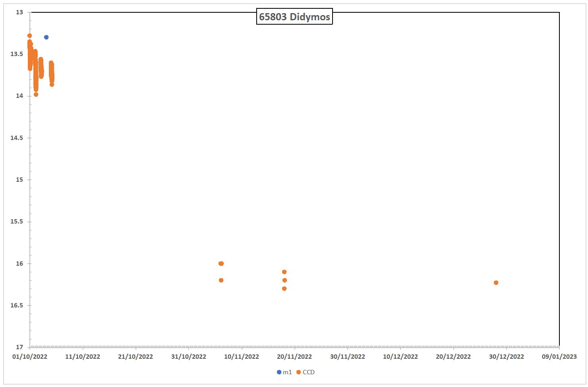The width and height of the screenshot is (588, 387).
Task: Select the y-axis label 15.5
Action: click(x=17, y=222)
